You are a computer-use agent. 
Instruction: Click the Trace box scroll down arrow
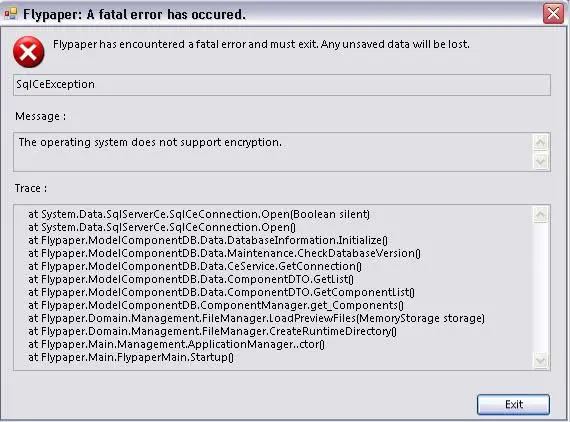click(540, 360)
